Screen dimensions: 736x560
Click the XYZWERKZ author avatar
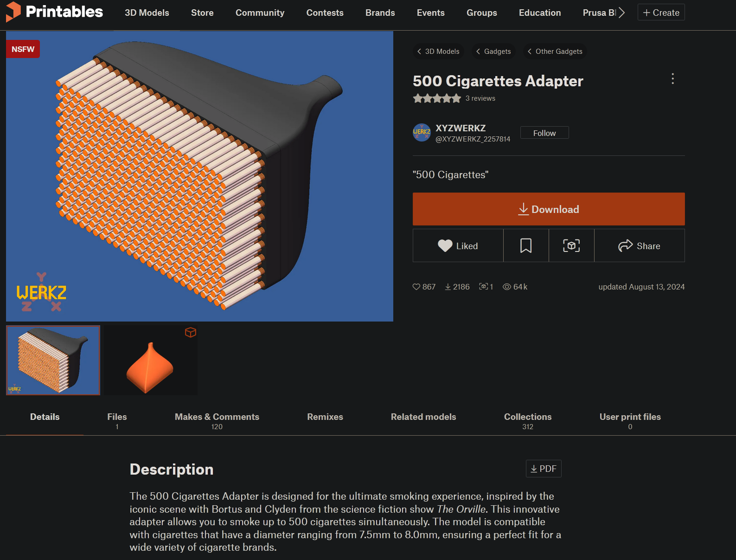[422, 132]
